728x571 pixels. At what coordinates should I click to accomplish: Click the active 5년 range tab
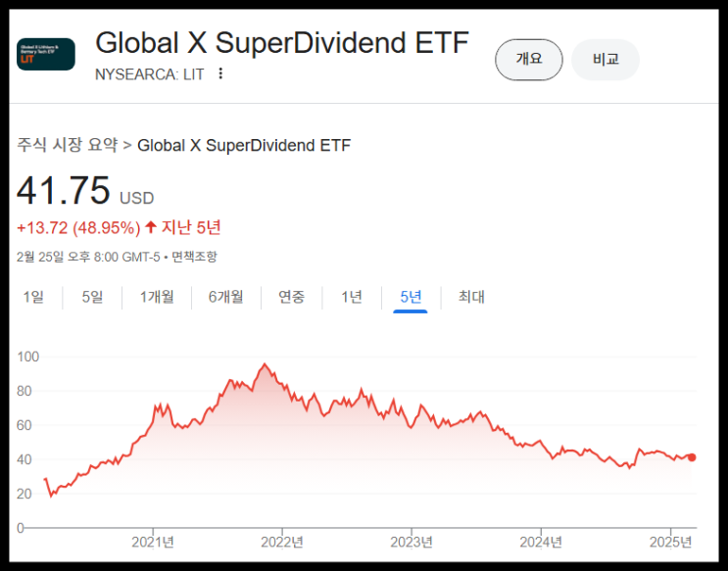412,297
